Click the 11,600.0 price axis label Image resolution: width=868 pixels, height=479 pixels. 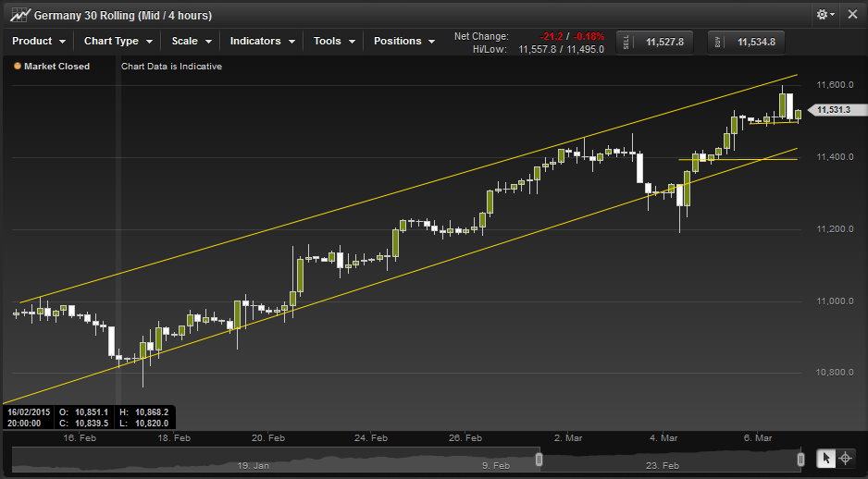835,85
